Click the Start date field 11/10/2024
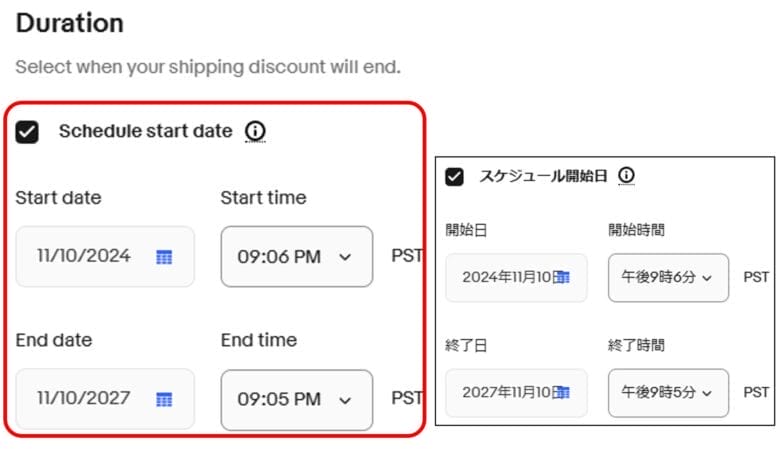780x449 pixels. click(85, 256)
